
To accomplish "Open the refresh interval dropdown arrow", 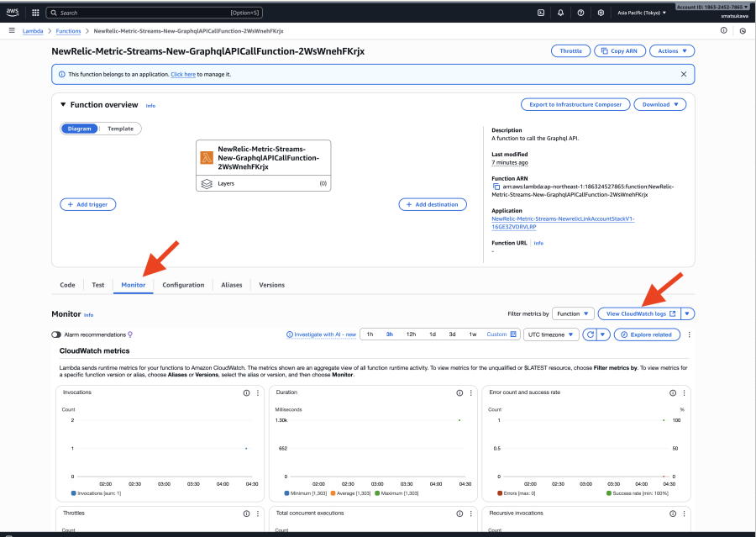I will tap(603, 334).
